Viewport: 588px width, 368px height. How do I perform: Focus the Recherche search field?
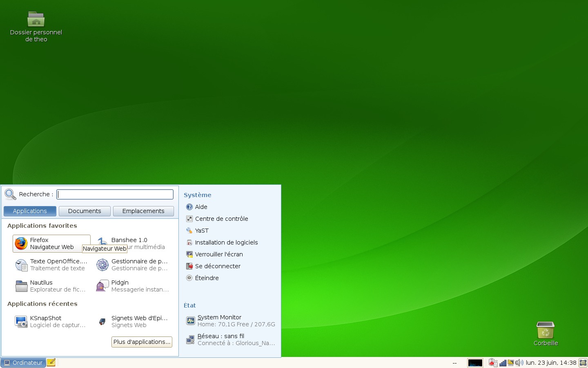pyautogui.click(x=115, y=194)
